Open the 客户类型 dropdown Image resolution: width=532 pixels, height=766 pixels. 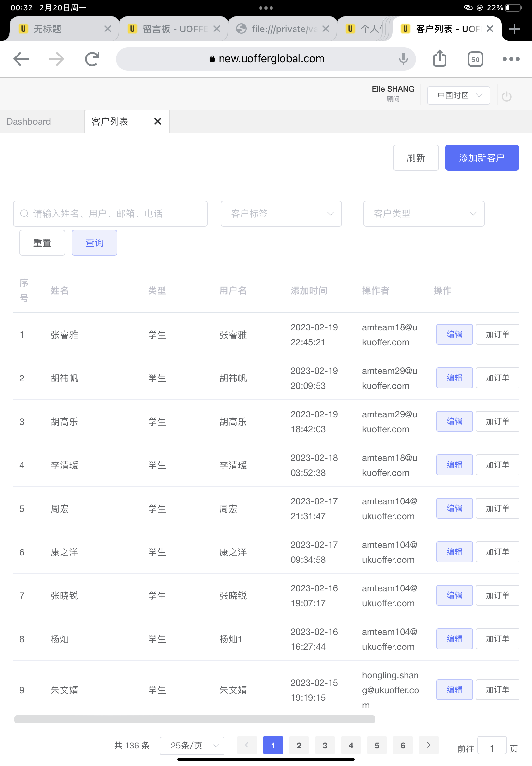(423, 214)
